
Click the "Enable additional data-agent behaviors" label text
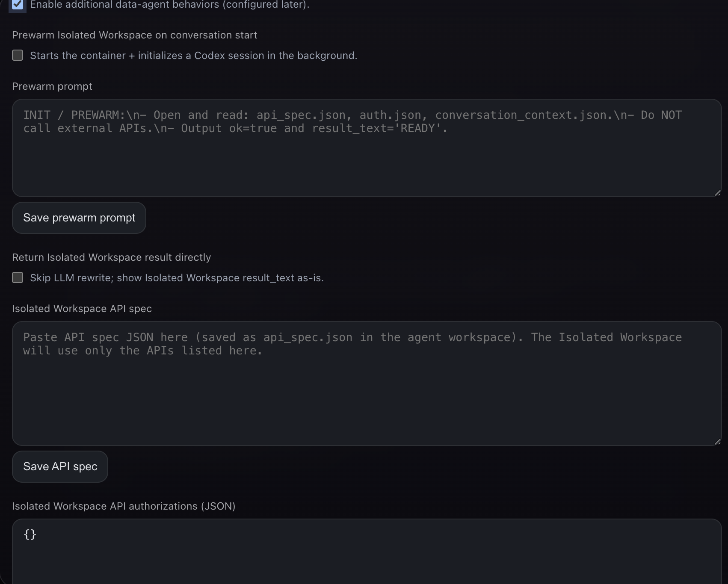coord(170,5)
